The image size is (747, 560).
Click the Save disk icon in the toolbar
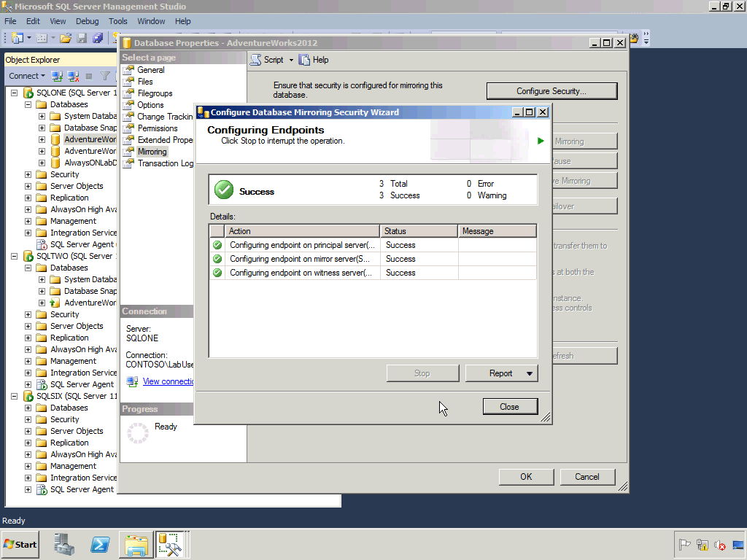pos(82,38)
